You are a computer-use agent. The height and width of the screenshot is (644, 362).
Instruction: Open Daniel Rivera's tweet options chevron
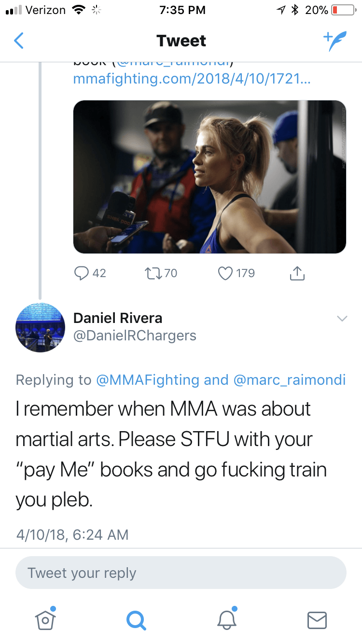[x=342, y=319]
